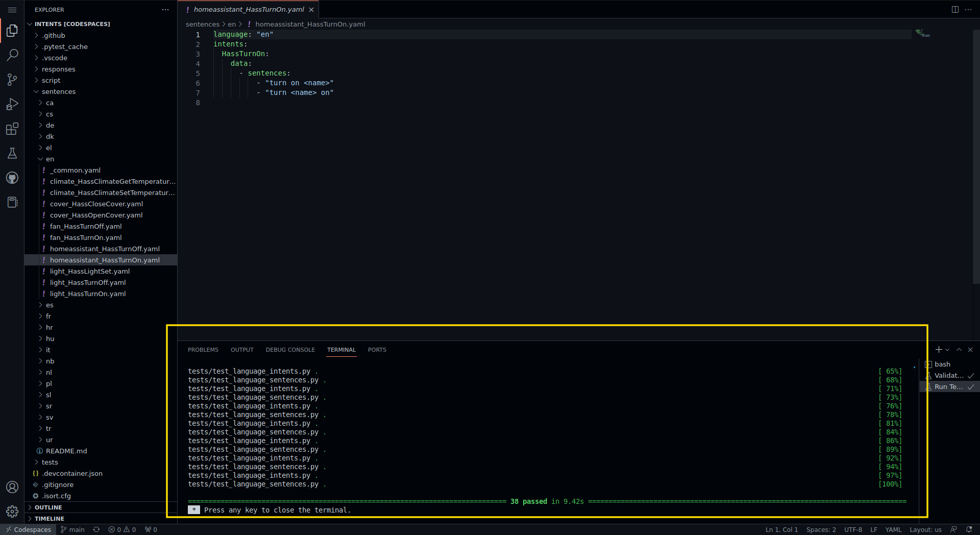The image size is (980, 535).
Task: Show forwarded ports indicator in status bar
Action: (x=151, y=529)
